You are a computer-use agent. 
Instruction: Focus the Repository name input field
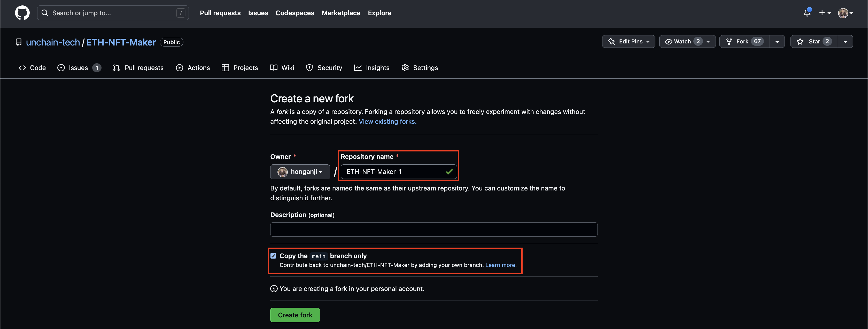pos(399,172)
